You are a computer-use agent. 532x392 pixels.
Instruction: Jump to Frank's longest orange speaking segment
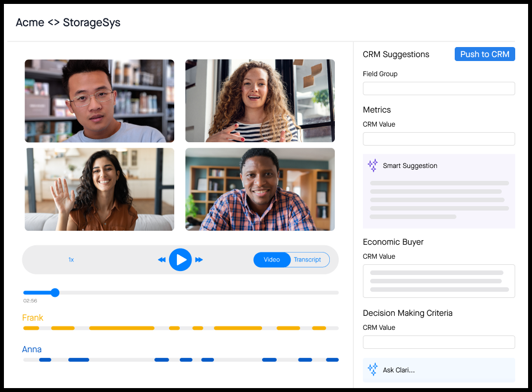122,328
